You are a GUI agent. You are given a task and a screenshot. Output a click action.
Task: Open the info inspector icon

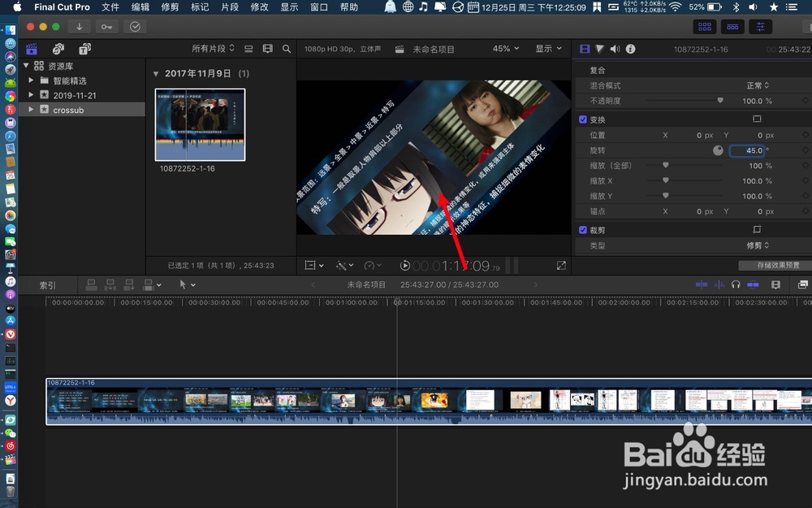click(x=630, y=49)
